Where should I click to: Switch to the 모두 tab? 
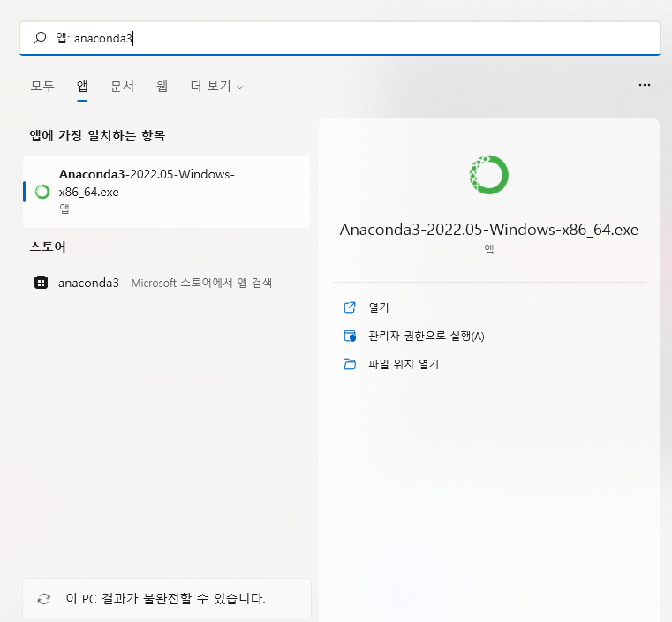pos(42,87)
